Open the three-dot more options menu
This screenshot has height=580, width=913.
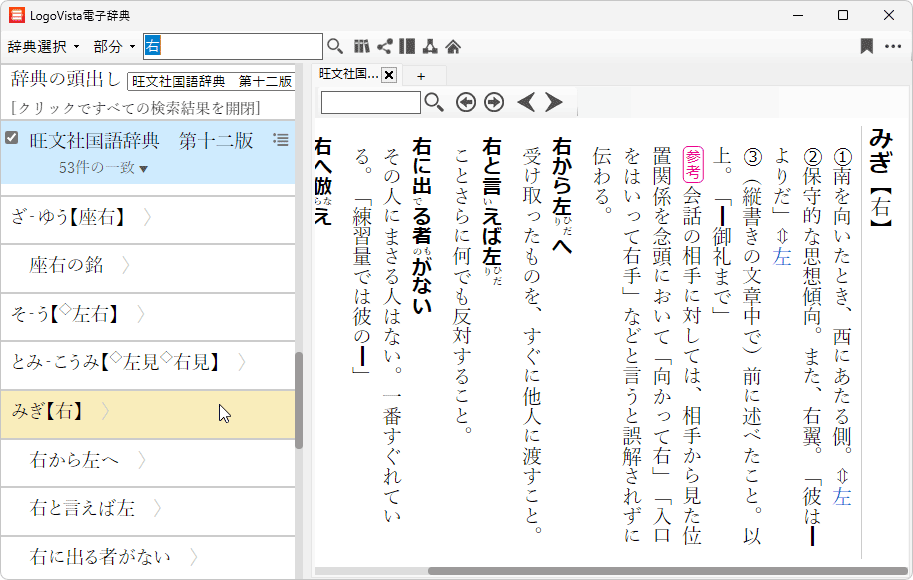click(x=892, y=46)
